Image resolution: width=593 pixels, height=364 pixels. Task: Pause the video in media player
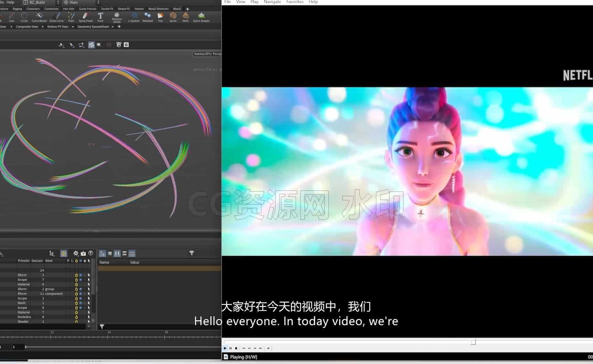click(231, 348)
